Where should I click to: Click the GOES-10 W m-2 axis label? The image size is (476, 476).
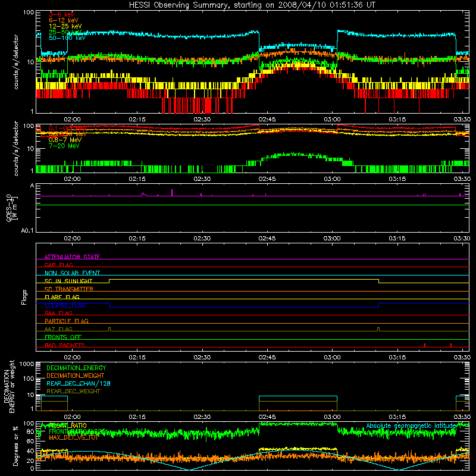click(12, 208)
